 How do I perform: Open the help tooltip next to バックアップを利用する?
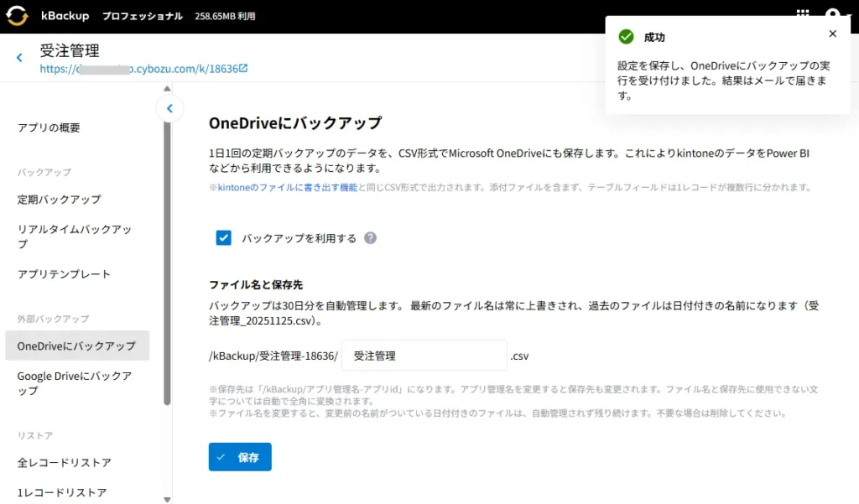coord(369,238)
